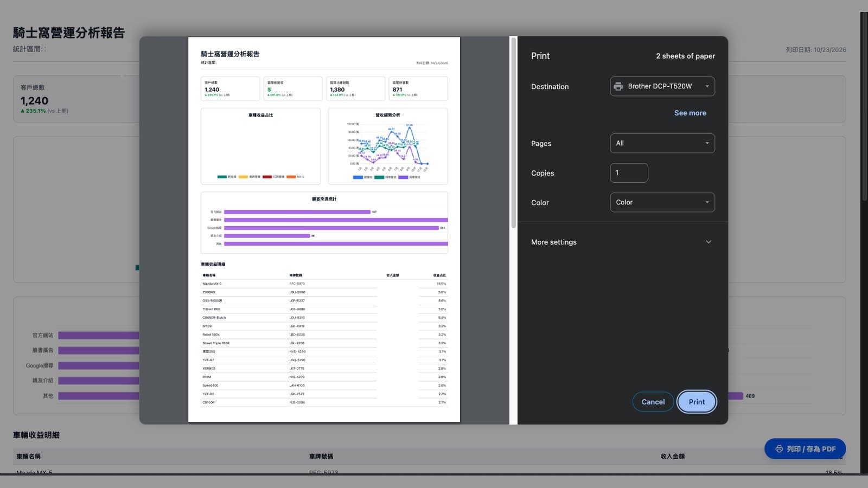The height and width of the screenshot is (488, 868).
Task: Click background bar label Google搜尋
Action: 40,365
